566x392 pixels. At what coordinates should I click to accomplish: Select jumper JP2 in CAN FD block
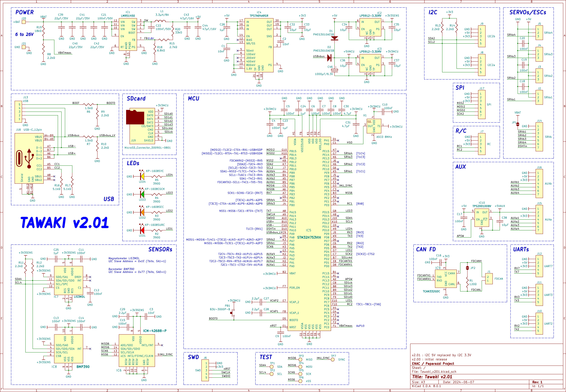[467, 268]
